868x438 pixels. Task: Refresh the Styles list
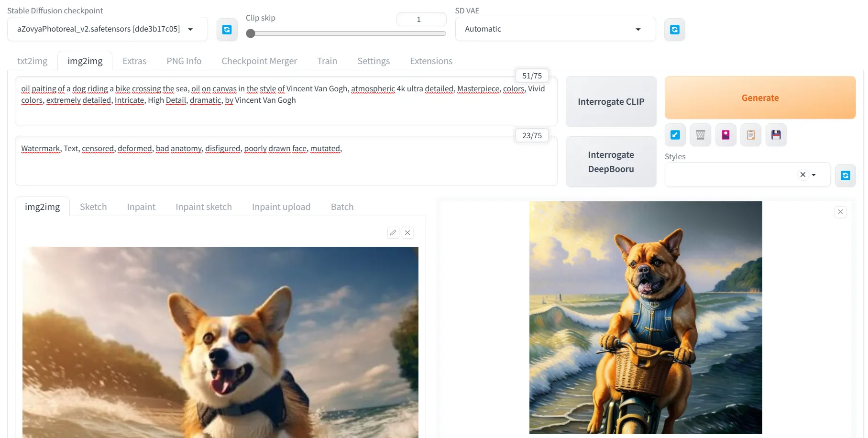845,175
